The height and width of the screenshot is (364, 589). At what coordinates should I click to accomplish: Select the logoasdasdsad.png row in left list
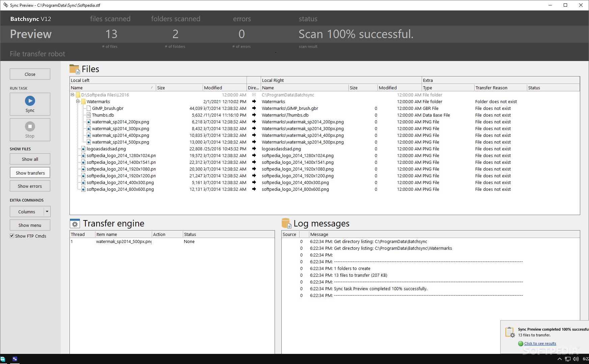[106, 149]
